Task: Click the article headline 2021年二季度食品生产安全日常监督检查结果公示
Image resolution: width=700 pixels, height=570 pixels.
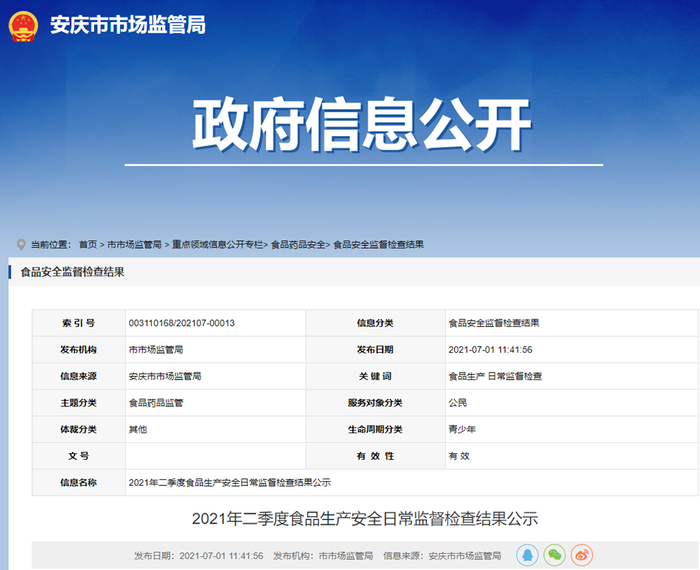Action: pos(365,519)
